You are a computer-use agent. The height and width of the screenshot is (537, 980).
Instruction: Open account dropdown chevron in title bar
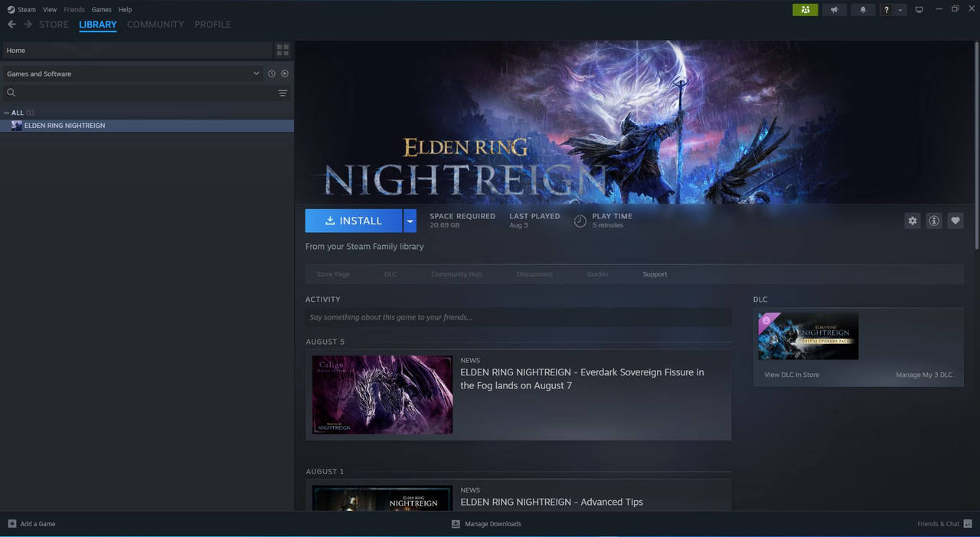tap(900, 9)
